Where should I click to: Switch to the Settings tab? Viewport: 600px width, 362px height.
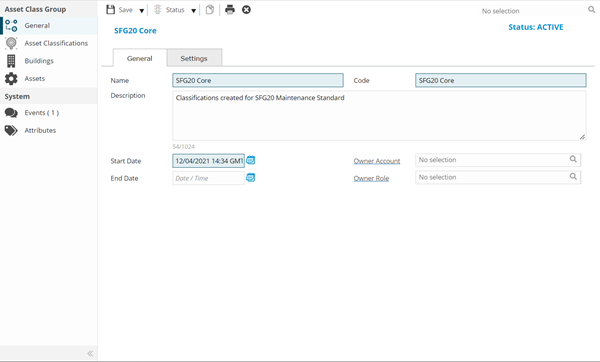194,58
